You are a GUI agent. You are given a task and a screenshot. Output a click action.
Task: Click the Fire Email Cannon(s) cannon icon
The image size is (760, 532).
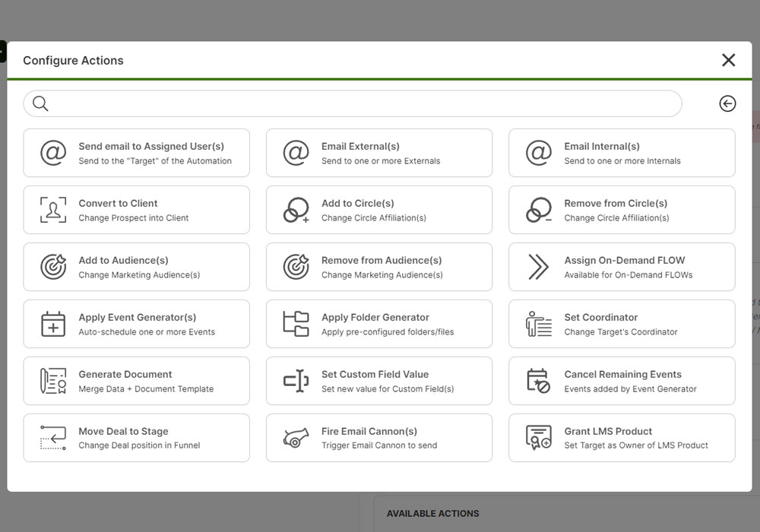(296, 438)
